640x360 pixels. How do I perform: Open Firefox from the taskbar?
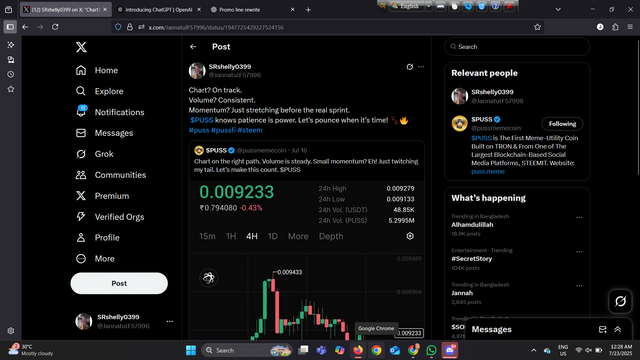358,350
